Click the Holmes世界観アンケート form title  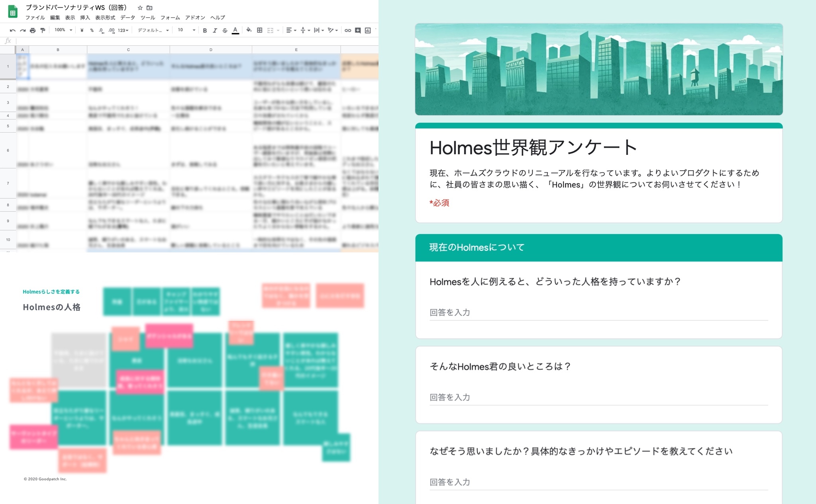tap(533, 147)
